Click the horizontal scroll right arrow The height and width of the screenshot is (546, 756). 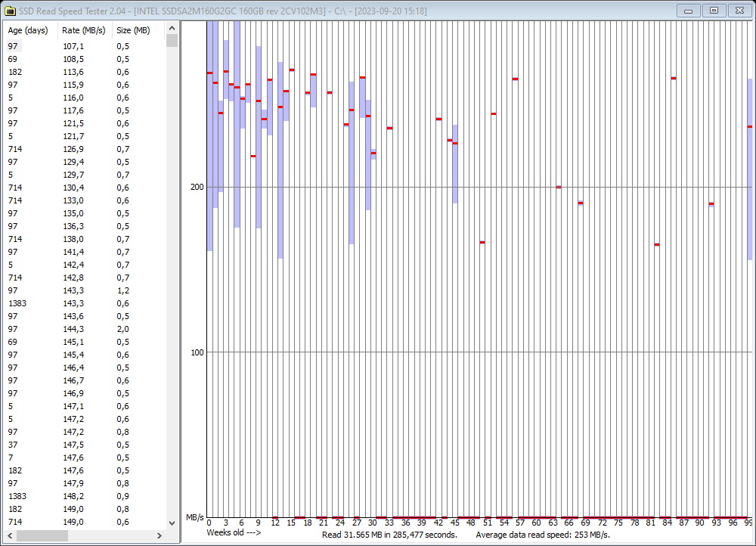(160, 535)
